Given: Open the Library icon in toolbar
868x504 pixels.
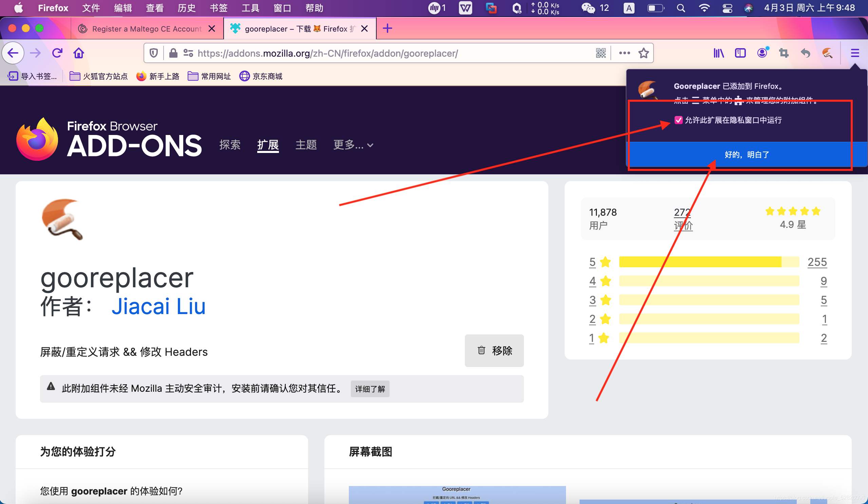Looking at the screenshot, I should 718,53.
